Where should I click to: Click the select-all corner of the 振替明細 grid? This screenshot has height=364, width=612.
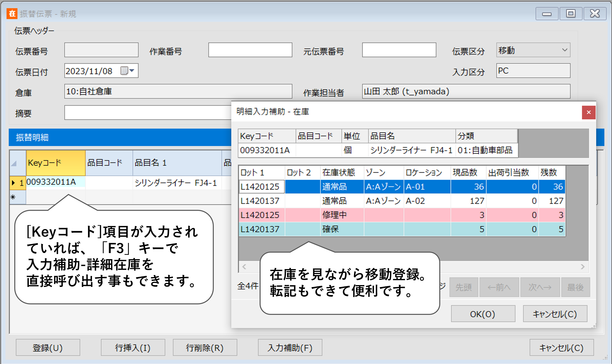pyautogui.click(x=18, y=163)
